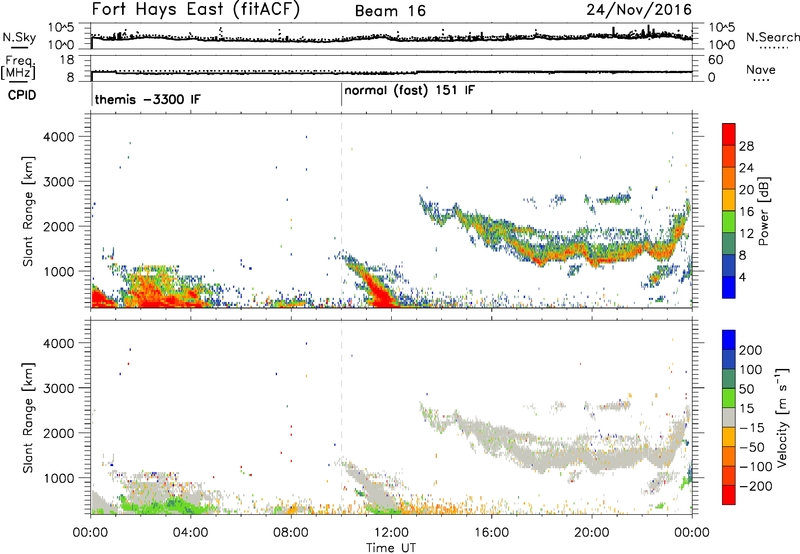The height and width of the screenshot is (554, 800).
Task: Click the 'Beam 16' label
Action: [390, 11]
